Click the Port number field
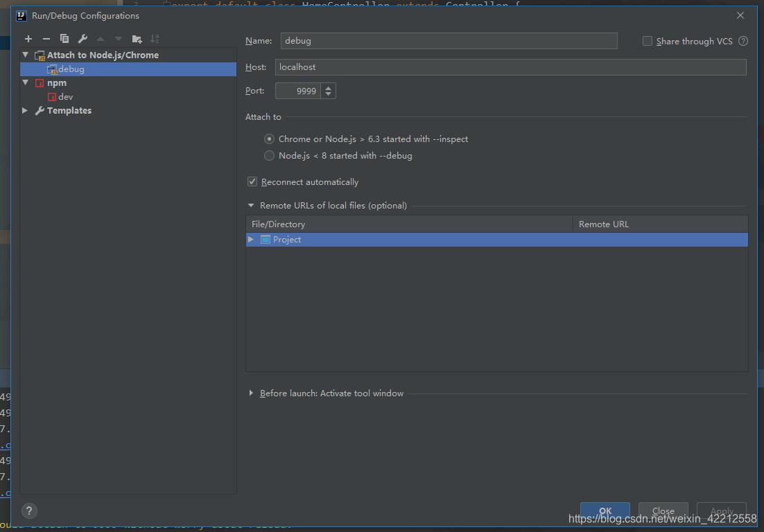This screenshot has width=764, height=532. [297, 91]
